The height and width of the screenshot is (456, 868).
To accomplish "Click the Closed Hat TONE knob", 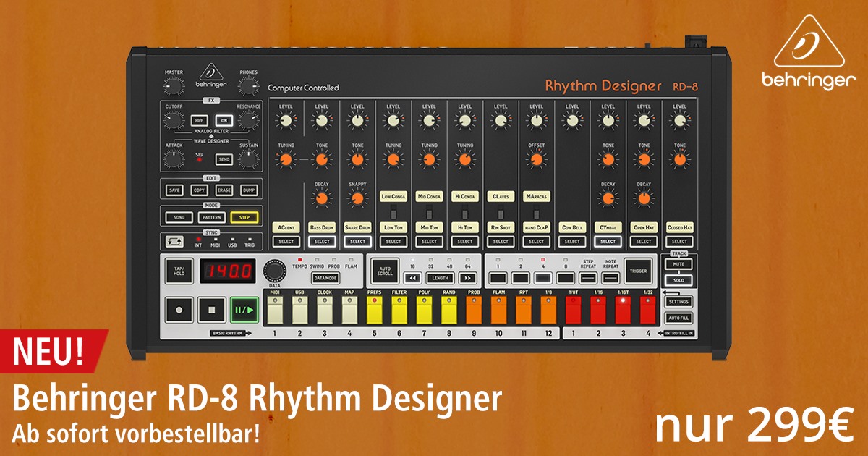I will tap(679, 159).
